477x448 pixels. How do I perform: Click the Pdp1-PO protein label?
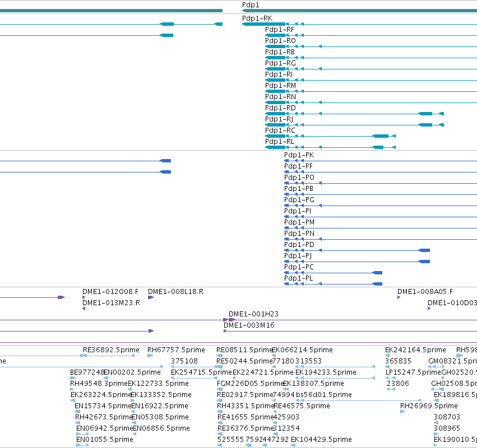coord(299,178)
